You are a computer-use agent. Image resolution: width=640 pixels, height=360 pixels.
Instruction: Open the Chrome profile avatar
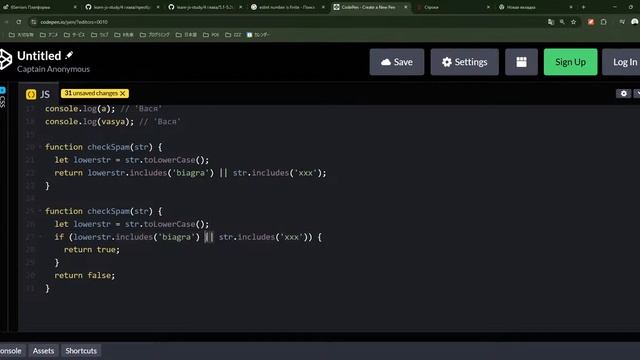(x=635, y=22)
